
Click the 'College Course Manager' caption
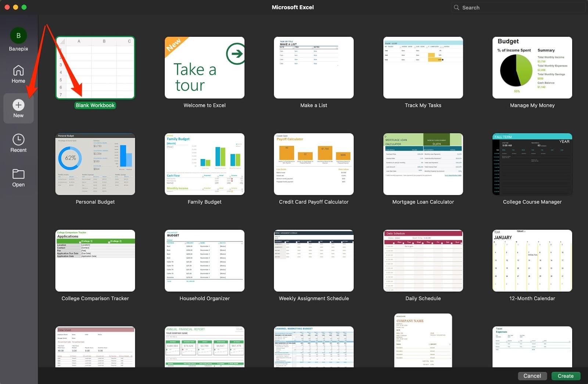(x=532, y=202)
